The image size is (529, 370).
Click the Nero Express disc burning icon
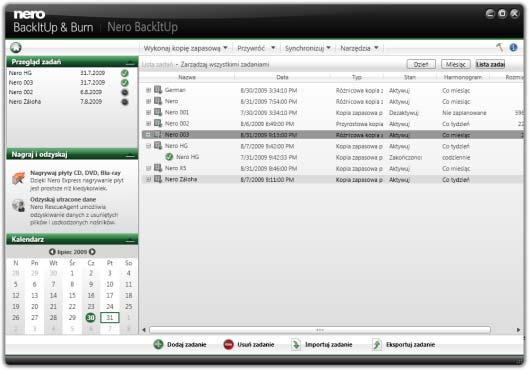pos(19,178)
